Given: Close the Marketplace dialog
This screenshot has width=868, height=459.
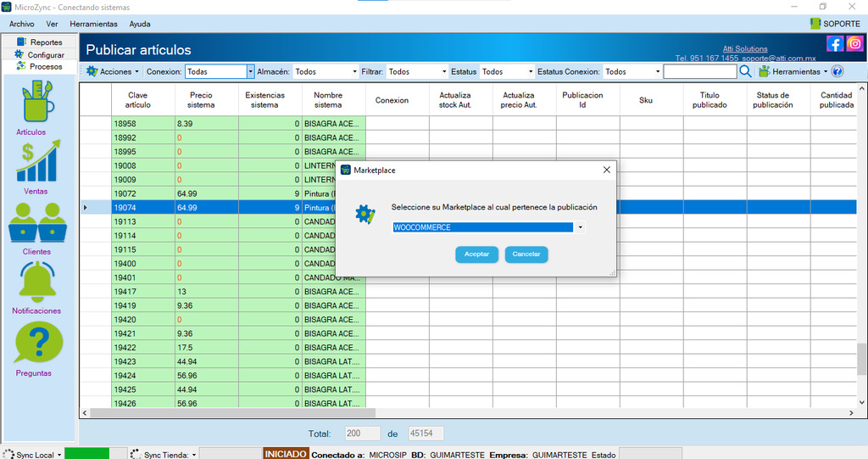Looking at the screenshot, I should coord(607,170).
